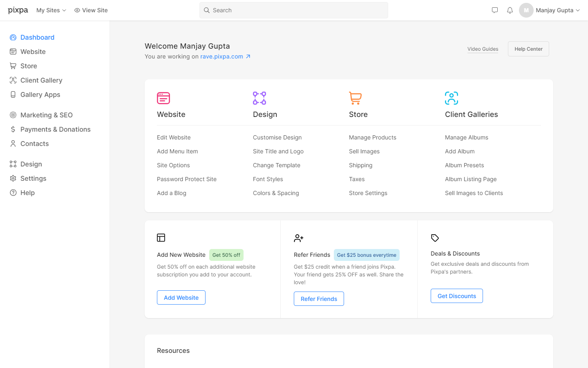This screenshot has width=588, height=368.
Task: Select Client Gallery in the sidebar
Action: click(x=41, y=80)
